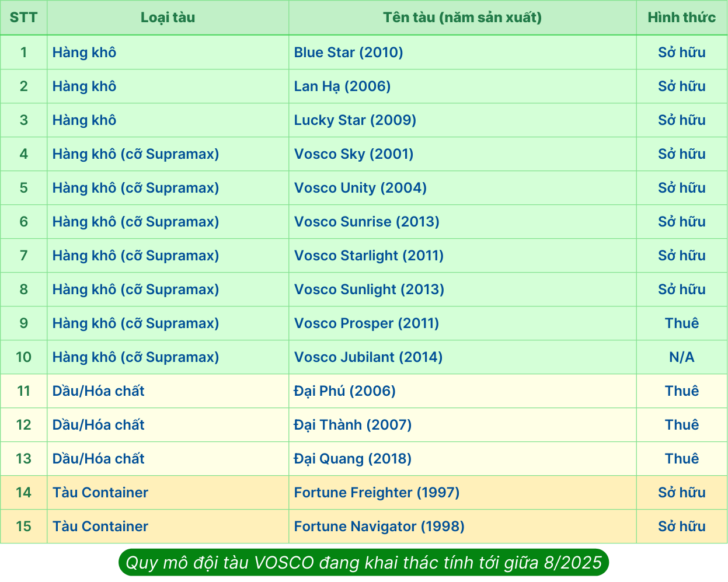Click the Vosco Sunlight (2013) cell

[369, 290]
